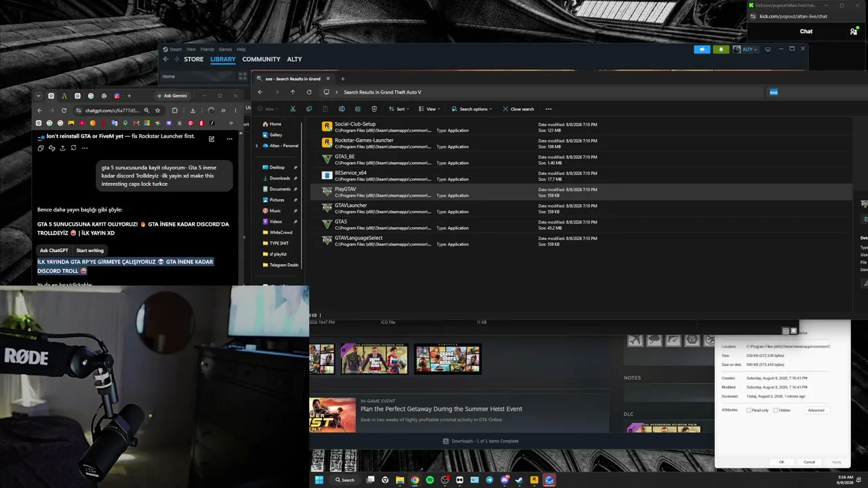Add a new File Explorer tab
868x488 pixels.
(342, 79)
